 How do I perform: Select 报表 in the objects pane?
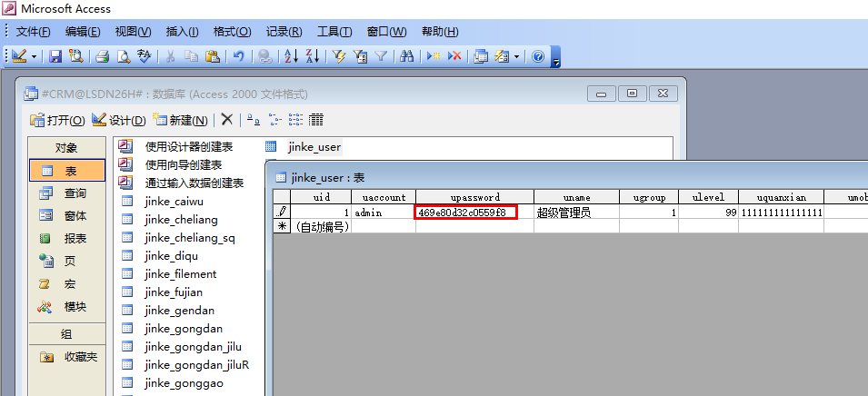pyautogui.click(x=67, y=239)
